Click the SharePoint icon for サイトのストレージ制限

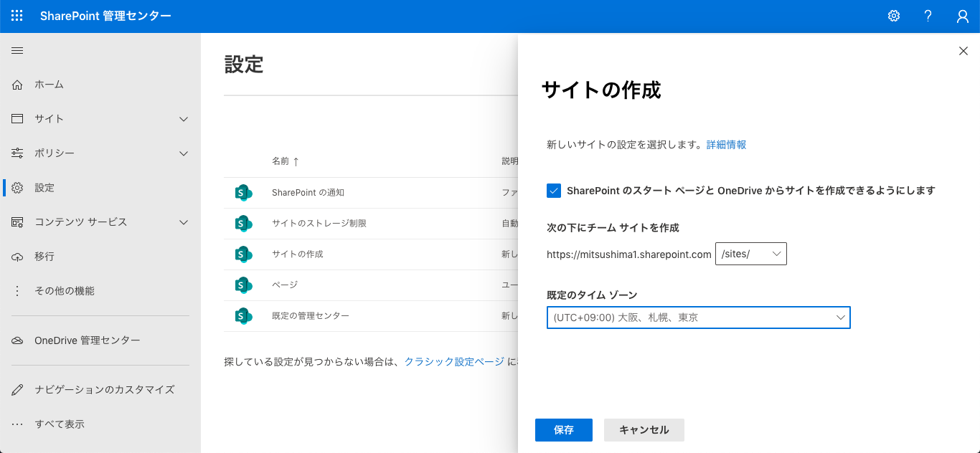[243, 224]
